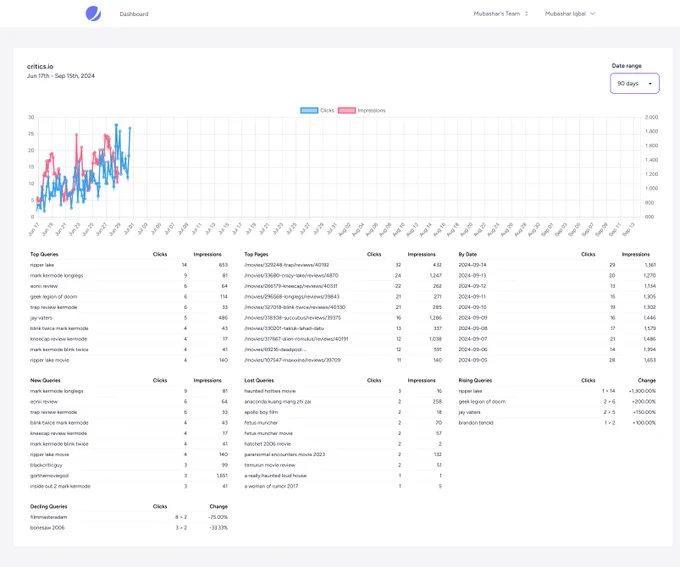
Task: Click the Date range label
Action: point(626,66)
